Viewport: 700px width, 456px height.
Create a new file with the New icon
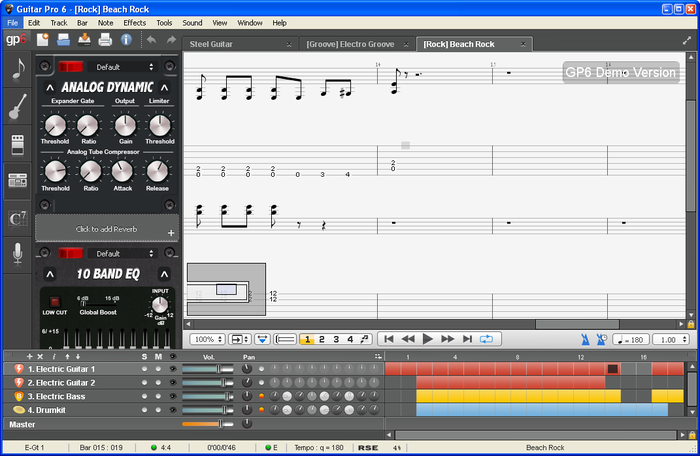(x=42, y=40)
